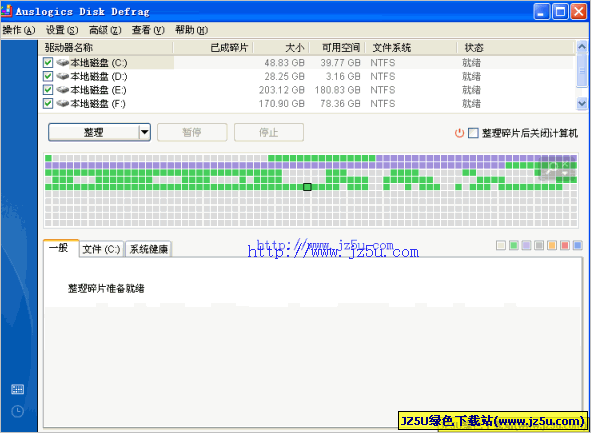Click the white legend color swatch
591x433 pixels.
tap(501, 246)
